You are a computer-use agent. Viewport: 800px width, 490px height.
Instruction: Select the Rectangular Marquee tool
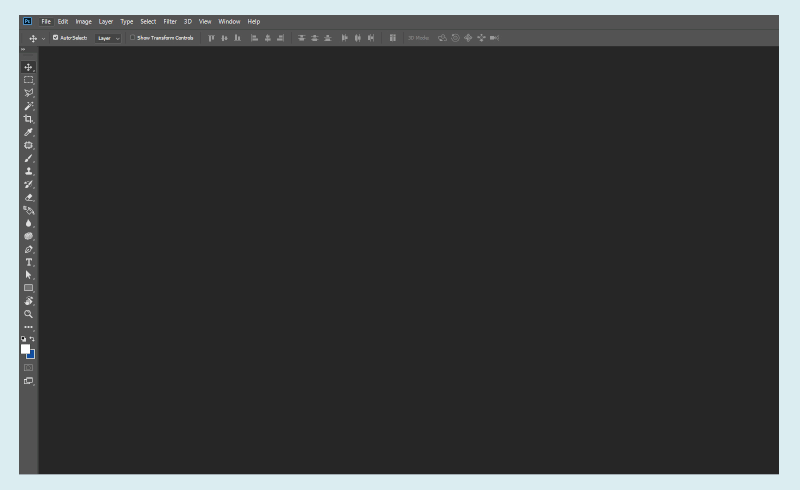tap(28, 79)
